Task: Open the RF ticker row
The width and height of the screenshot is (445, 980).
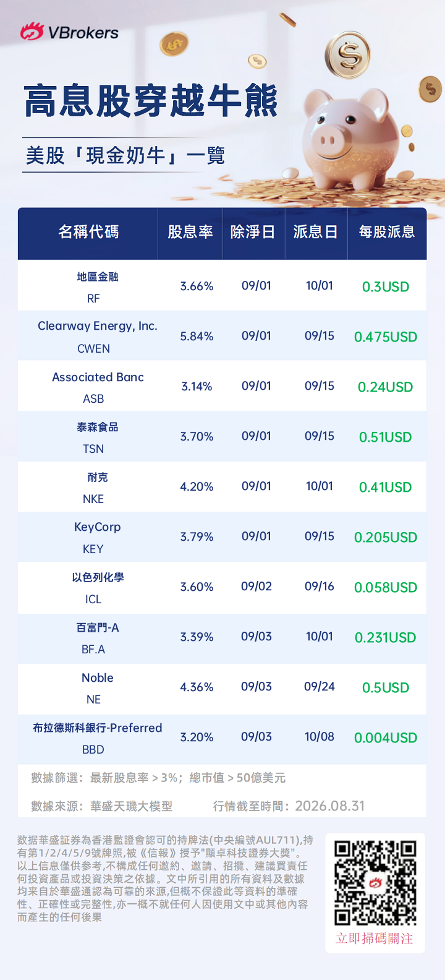Action: point(222,285)
